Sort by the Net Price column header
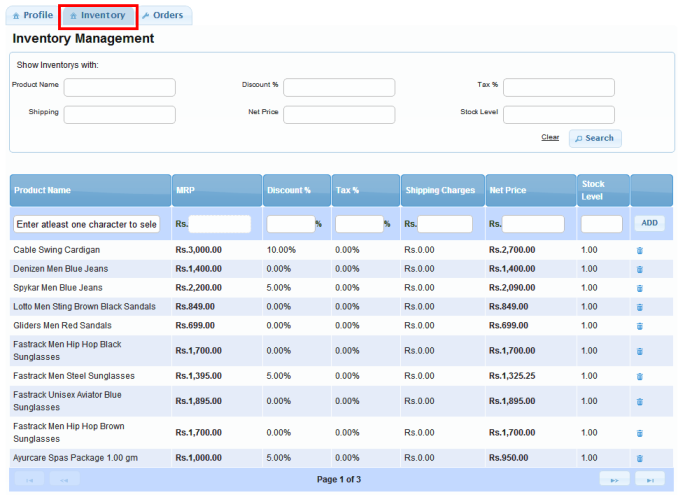 531,190
